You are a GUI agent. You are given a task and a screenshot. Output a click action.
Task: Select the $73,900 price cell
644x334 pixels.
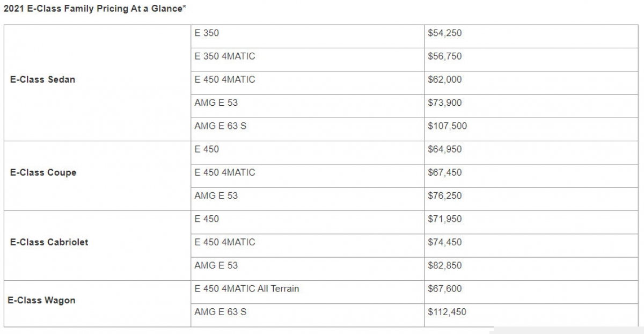click(x=444, y=103)
